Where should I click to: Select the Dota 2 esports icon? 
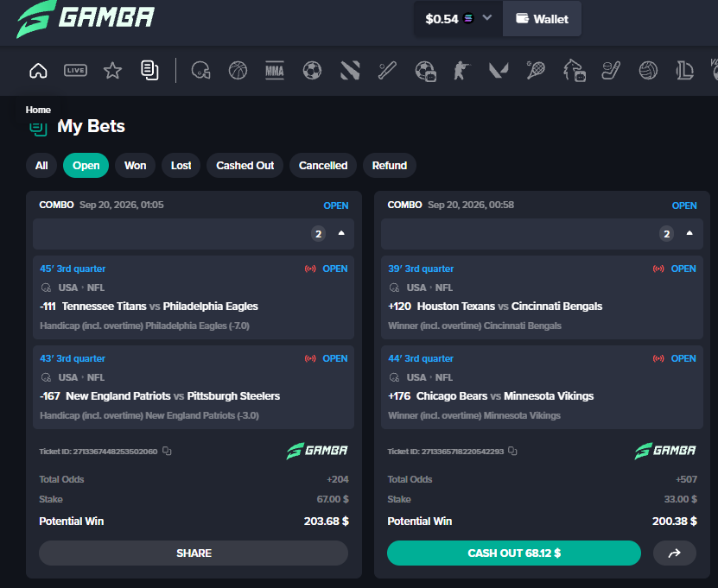[x=350, y=71]
